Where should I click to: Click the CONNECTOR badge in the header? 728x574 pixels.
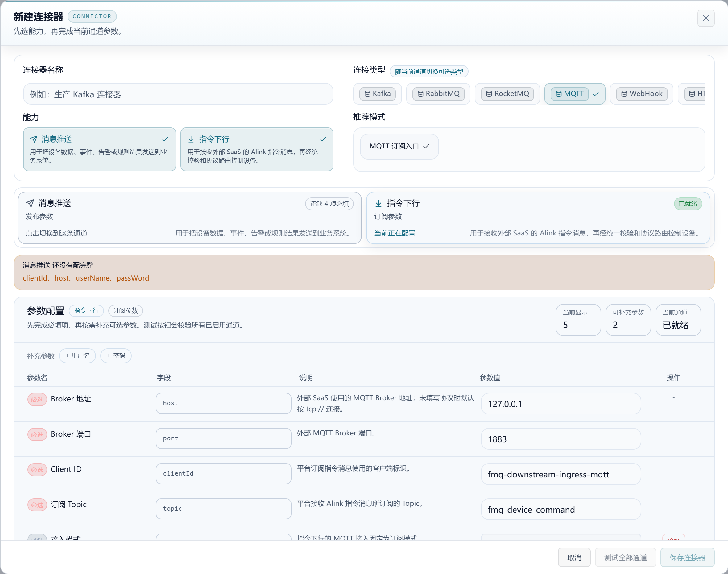92,16
